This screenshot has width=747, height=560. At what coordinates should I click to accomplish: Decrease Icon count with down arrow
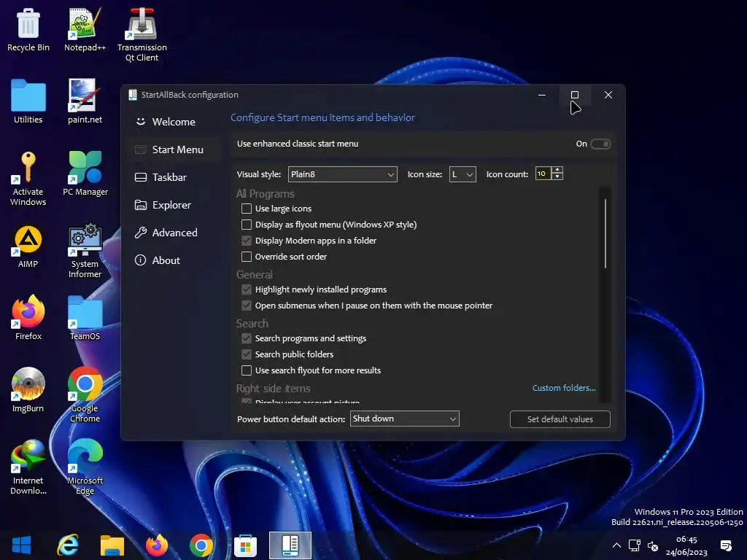click(x=557, y=177)
